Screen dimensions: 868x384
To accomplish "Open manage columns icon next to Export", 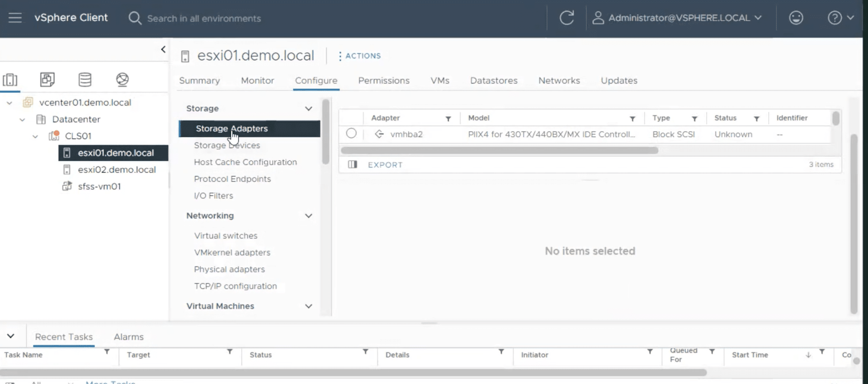I will coord(353,164).
